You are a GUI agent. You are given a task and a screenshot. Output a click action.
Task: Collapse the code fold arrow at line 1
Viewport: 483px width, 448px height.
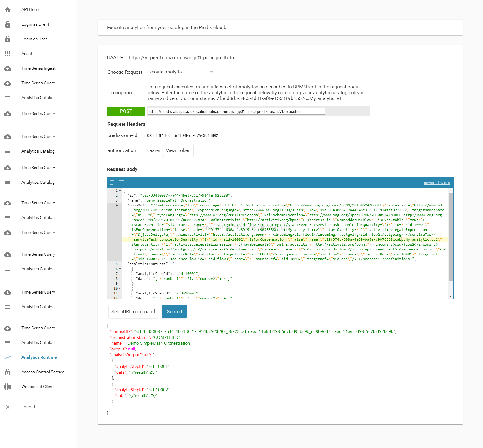[120, 191]
